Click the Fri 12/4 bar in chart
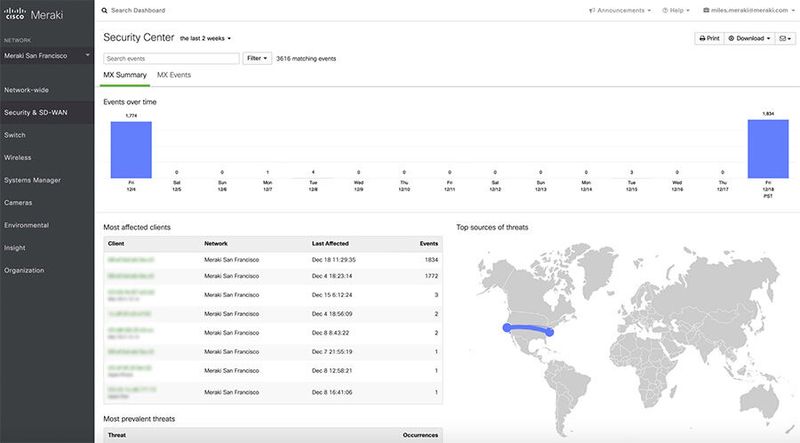Screen dimensions: 800x443 (131, 150)
